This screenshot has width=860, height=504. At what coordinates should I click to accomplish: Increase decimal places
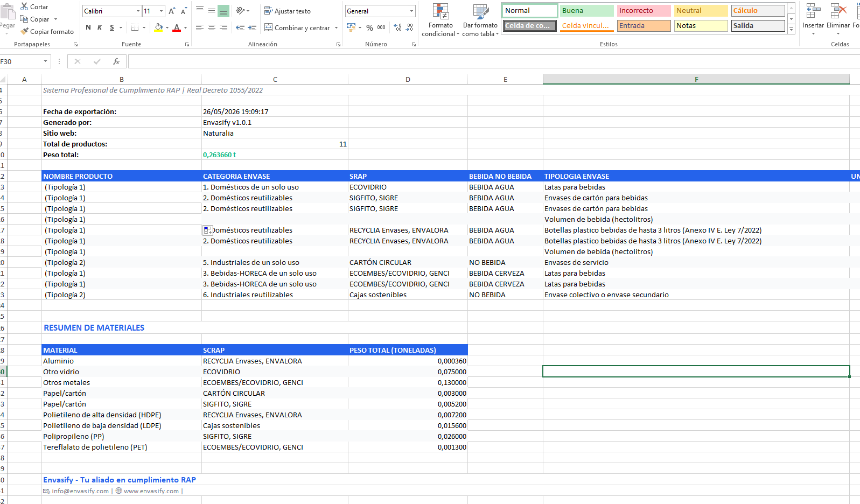click(x=398, y=27)
